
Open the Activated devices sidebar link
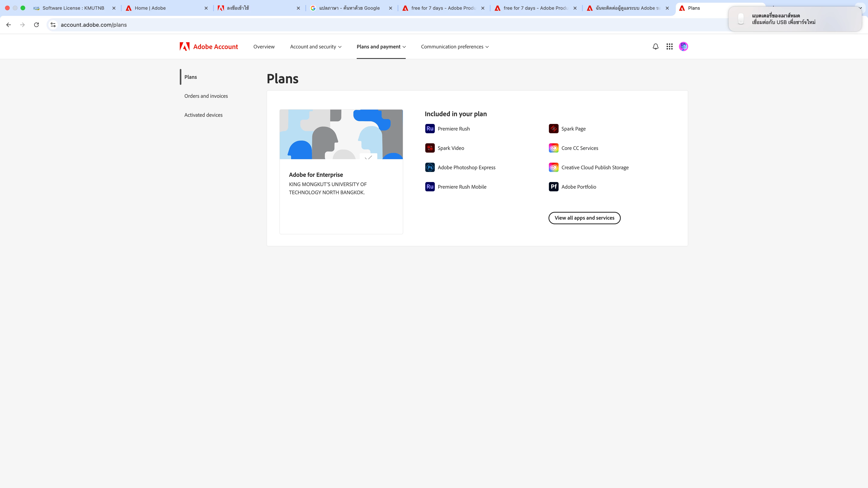pos(203,115)
